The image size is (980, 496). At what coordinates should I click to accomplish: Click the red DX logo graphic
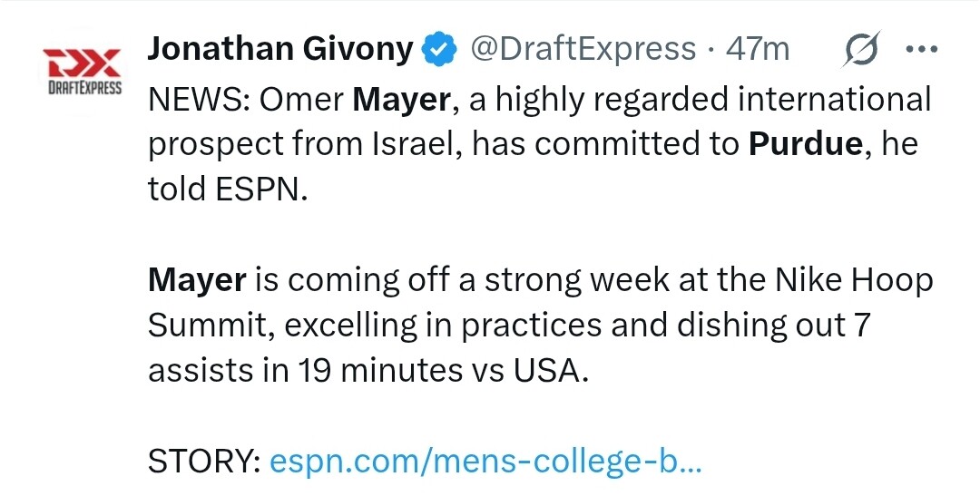click(82, 62)
